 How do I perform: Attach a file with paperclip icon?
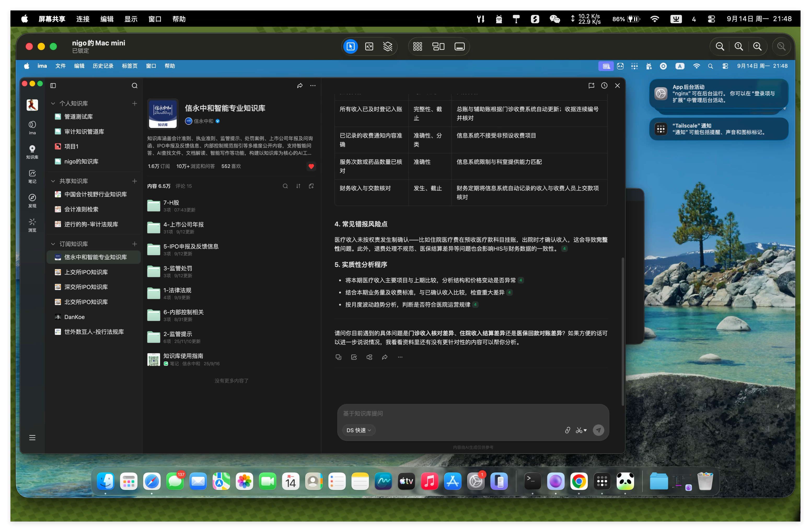[567, 430]
